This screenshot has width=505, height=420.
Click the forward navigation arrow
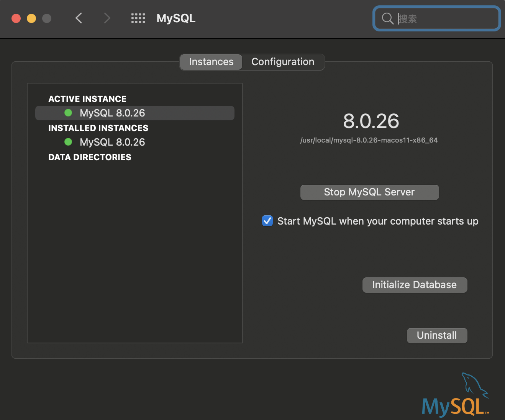107,18
